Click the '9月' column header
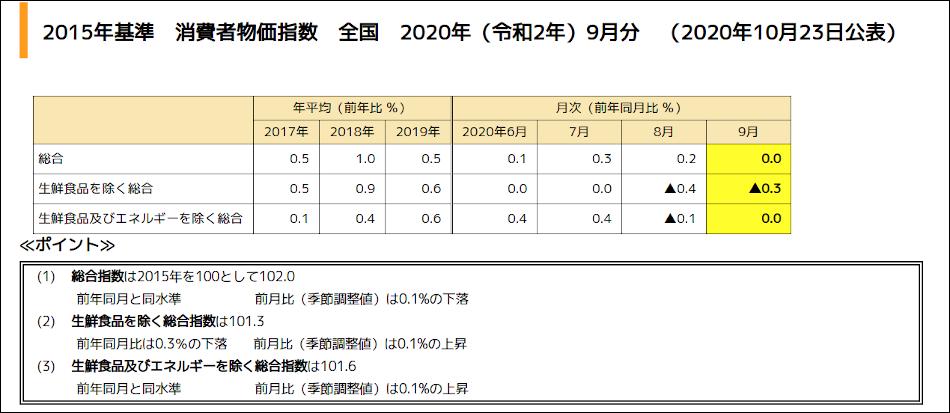Screen dimensions: 950x413 749,132
